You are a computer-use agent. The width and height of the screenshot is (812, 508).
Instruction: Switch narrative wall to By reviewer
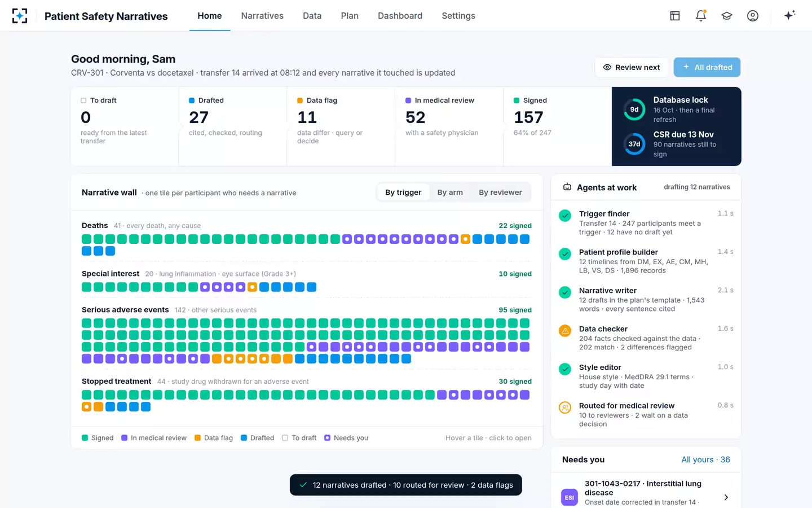[500, 192]
